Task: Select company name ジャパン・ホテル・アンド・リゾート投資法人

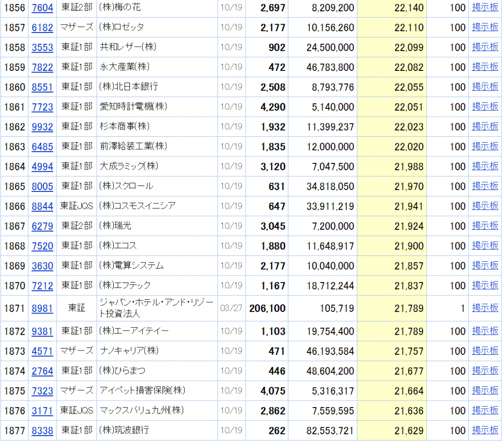Action: tap(157, 308)
